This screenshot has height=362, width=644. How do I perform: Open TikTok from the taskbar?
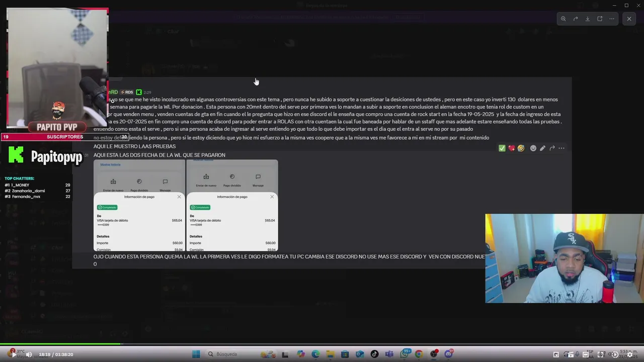[374, 354]
